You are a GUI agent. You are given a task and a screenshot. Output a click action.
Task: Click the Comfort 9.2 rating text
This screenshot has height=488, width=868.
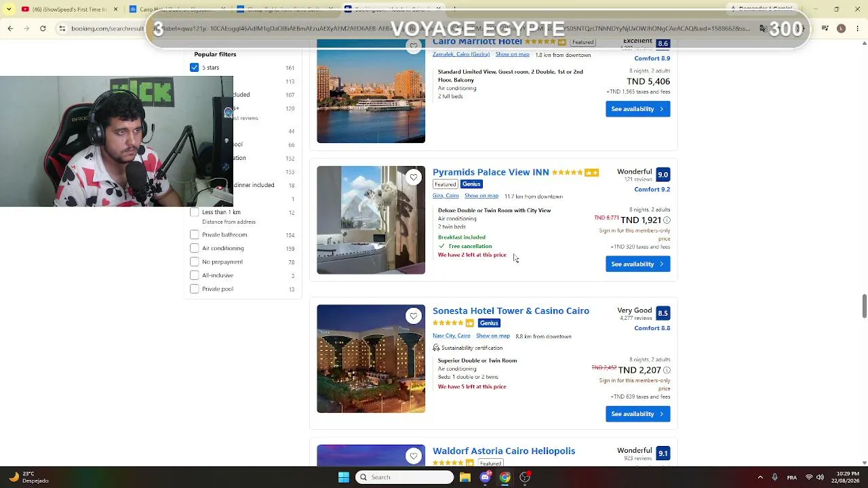point(652,190)
